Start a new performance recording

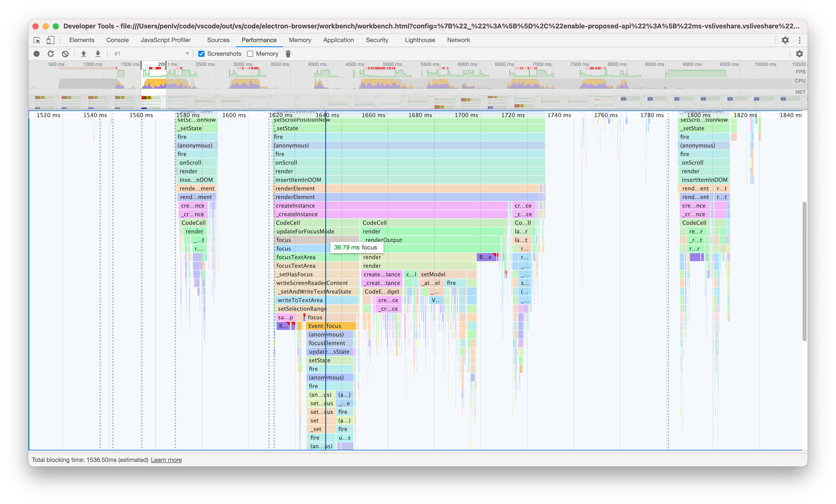[36, 53]
